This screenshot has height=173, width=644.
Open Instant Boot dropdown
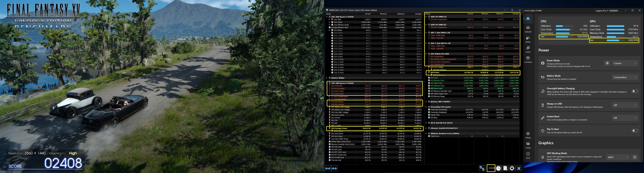(x=625, y=118)
